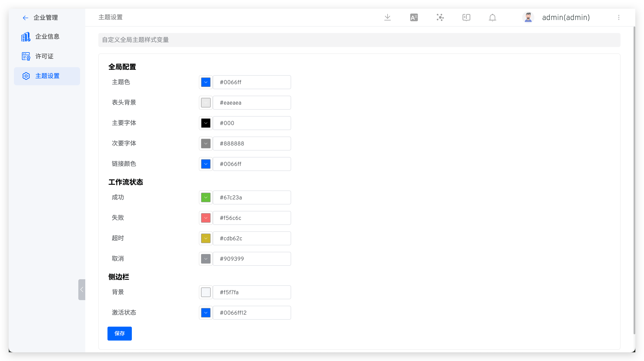
Task: Open the language translation icon
Action: point(414,17)
